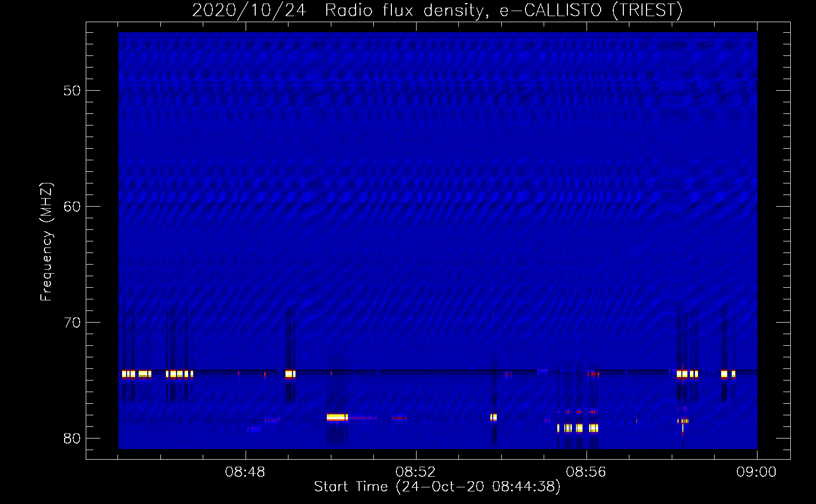Click the 08:56 time tick label
The height and width of the screenshot is (504, 816).
click(x=586, y=472)
